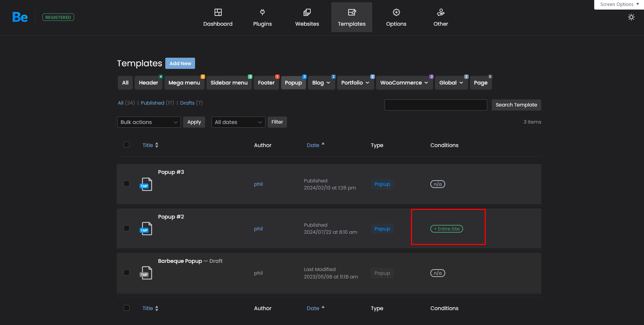Viewport: 644px width, 325px height.
Task: Click the Popup #3 TMP file icon
Action: pyautogui.click(x=146, y=184)
